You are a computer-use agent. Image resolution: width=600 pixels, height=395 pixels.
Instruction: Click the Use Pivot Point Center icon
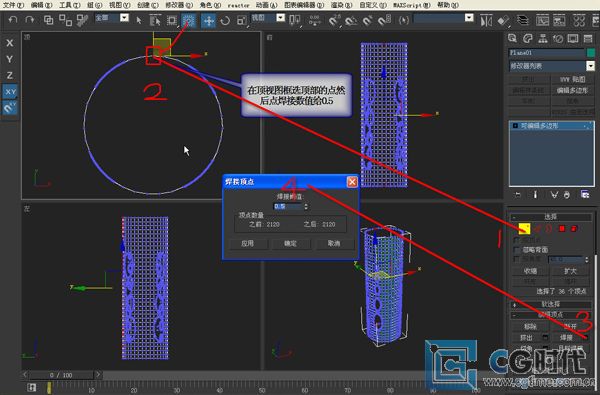coord(295,20)
